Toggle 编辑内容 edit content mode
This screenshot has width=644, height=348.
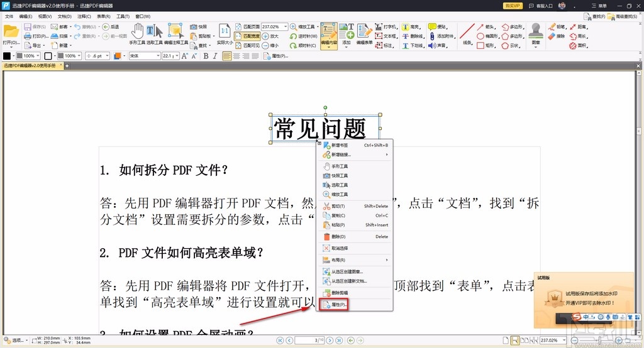(x=328, y=35)
